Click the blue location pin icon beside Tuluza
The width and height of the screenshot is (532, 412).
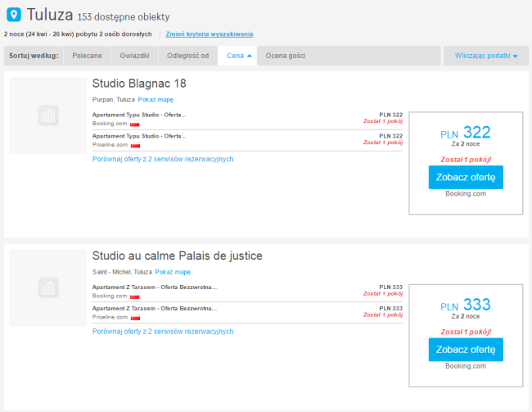(x=14, y=15)
